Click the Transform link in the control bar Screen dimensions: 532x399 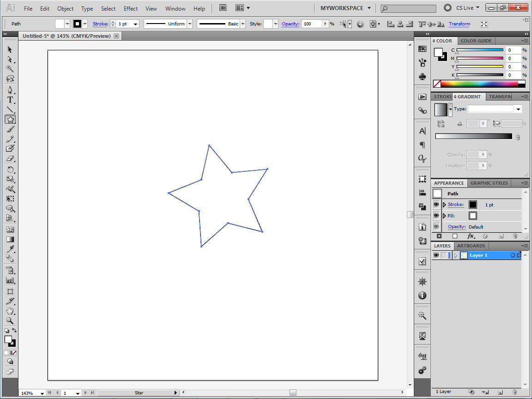(459, 24)
